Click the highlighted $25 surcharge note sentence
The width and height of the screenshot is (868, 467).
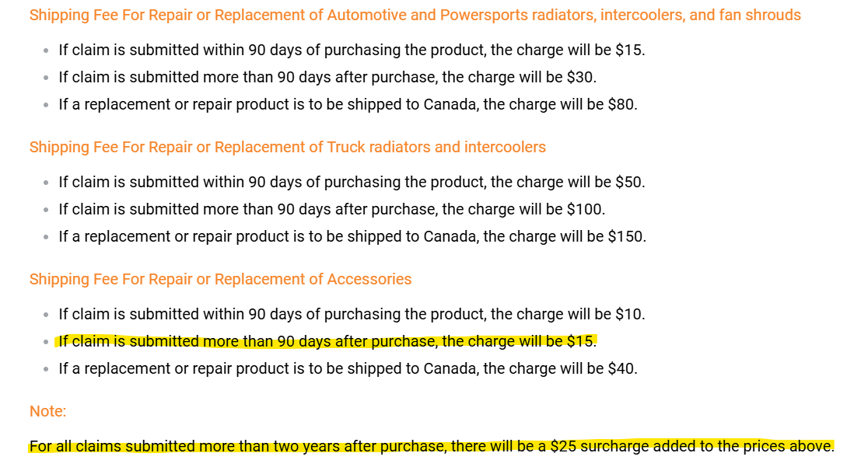pos(432,446)
